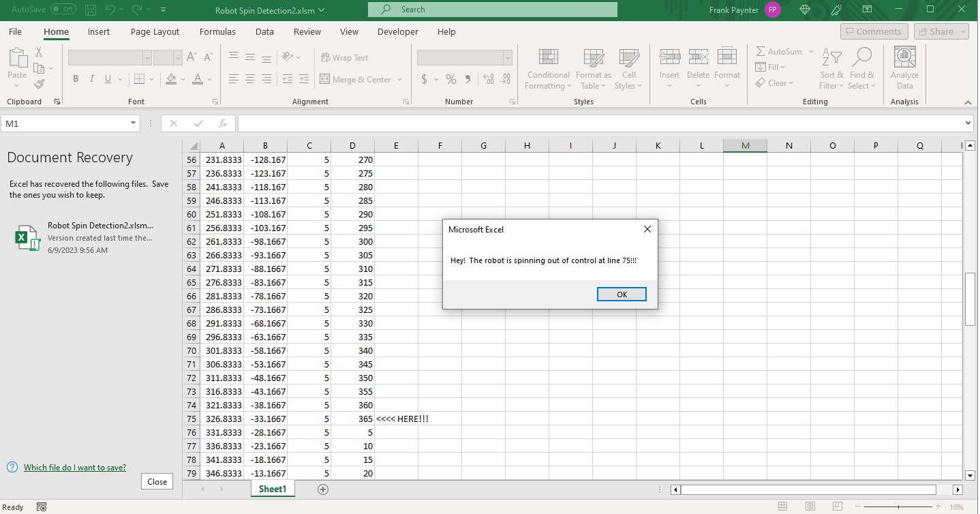Open Conditional Formatting menu
The image size is (980, 514).
pos(548,69)
